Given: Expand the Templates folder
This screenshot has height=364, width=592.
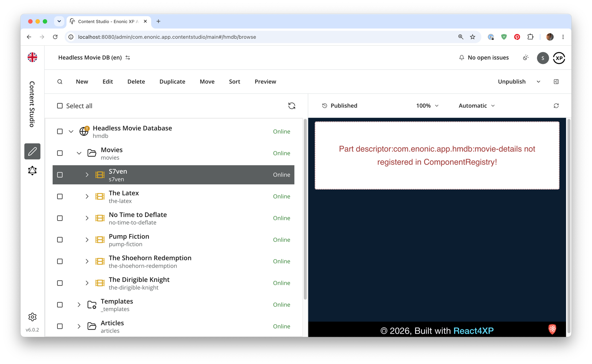Looking at the screenshot, I should [x=79, y=305].
